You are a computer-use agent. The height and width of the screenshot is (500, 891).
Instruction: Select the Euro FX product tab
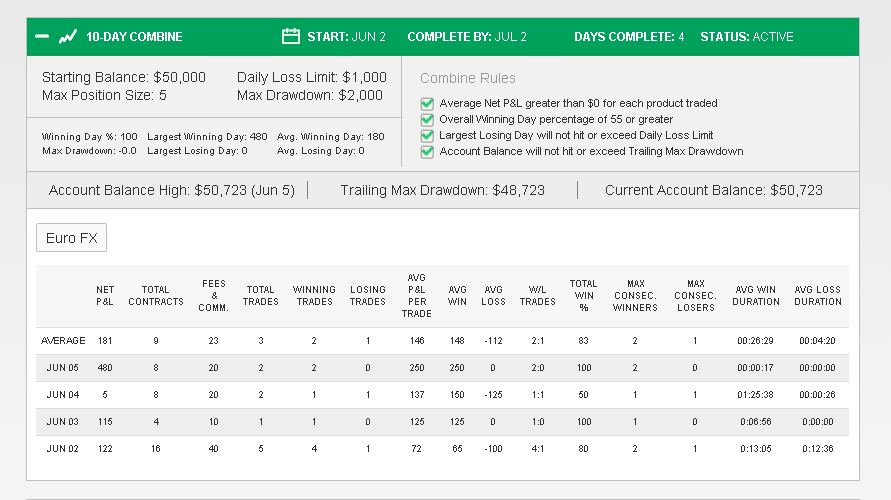coord(72,238)
